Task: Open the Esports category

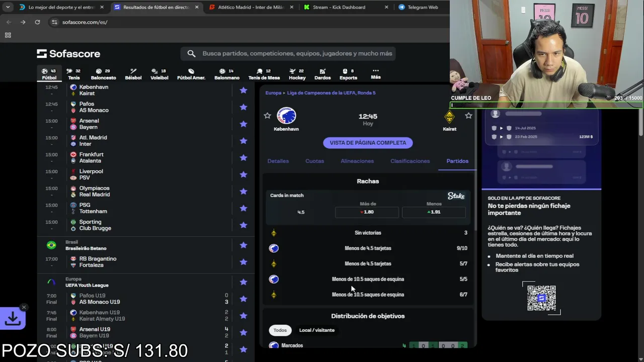Action: (x=348, y=74)
